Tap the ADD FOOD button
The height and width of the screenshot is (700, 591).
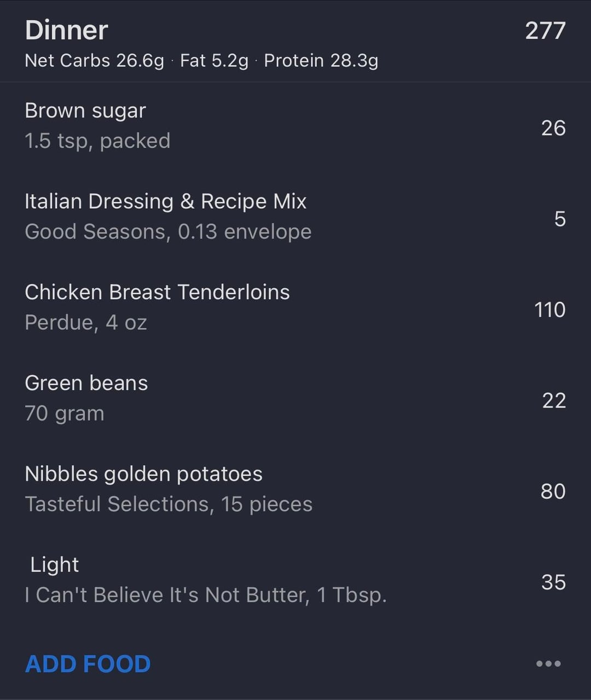(x=88, y=664)
